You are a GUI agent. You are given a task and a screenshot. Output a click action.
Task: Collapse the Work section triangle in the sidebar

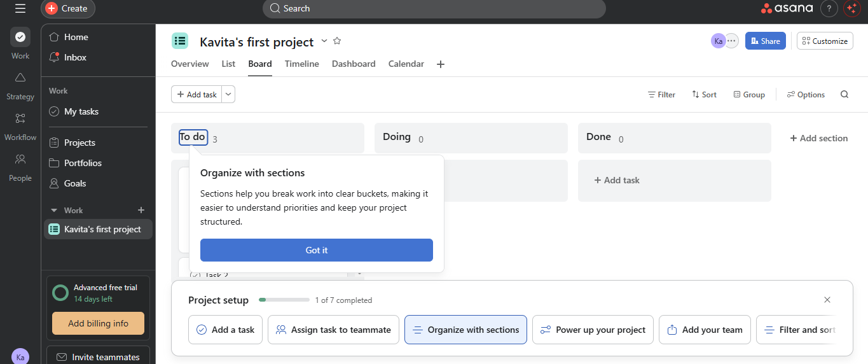(53, 211)
